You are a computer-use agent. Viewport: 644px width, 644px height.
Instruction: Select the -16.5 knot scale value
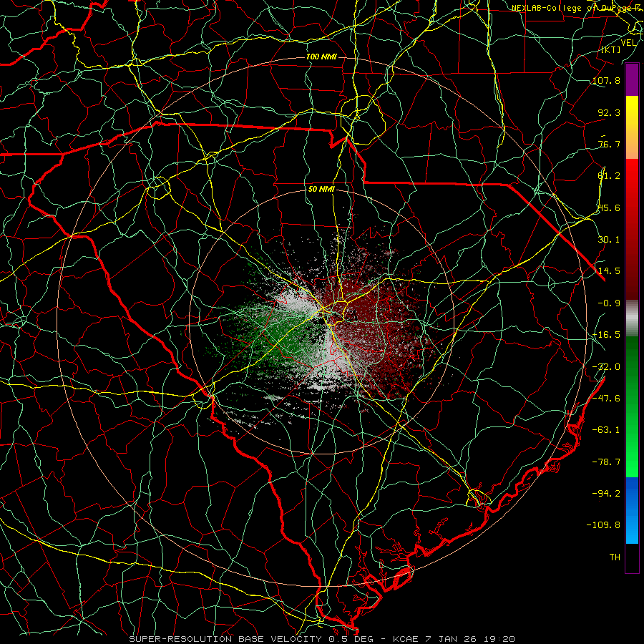point(606,335)
